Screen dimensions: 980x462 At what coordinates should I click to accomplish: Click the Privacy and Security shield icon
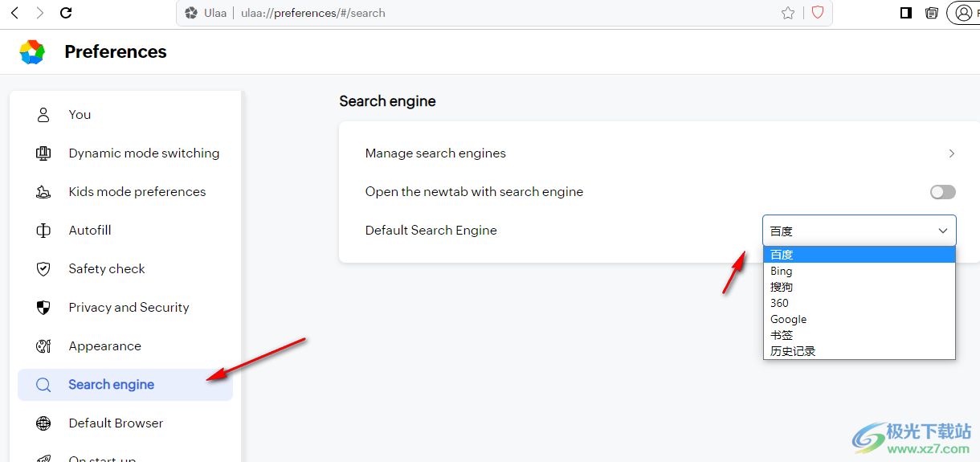[x=43, y=307]
